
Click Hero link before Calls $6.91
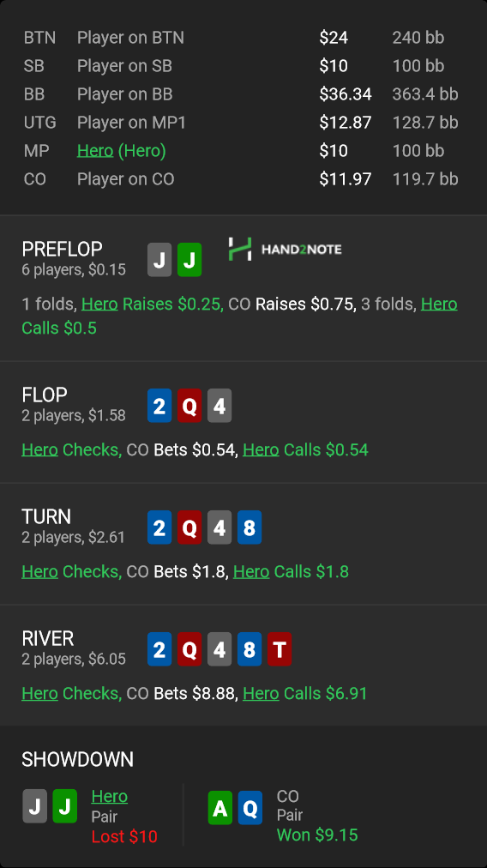coord(261,693)
